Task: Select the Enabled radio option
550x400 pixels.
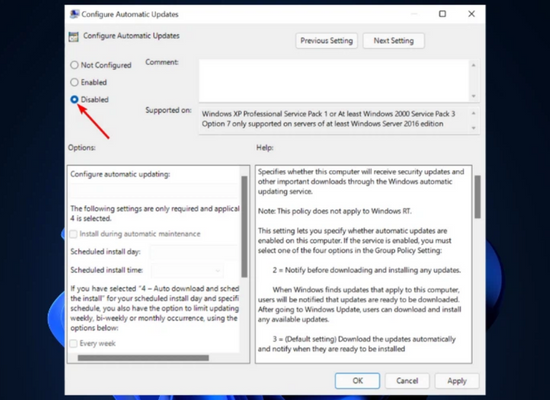Action: [74, 82]
